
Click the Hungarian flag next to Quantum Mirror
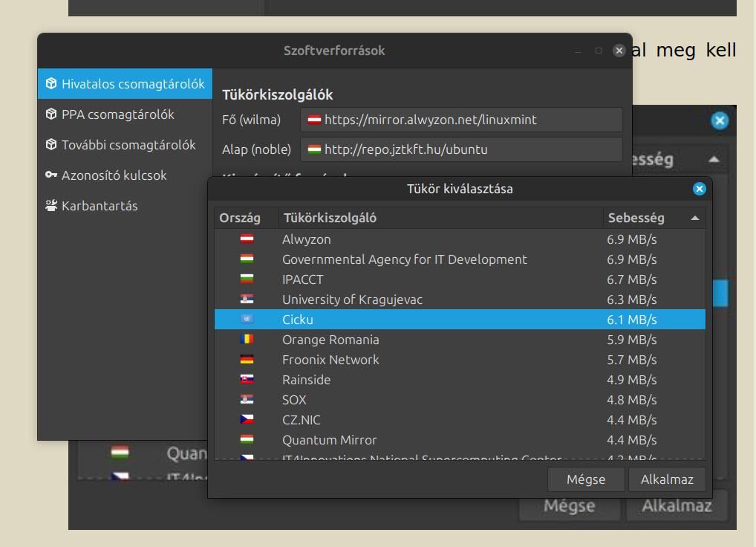point(247,439)
